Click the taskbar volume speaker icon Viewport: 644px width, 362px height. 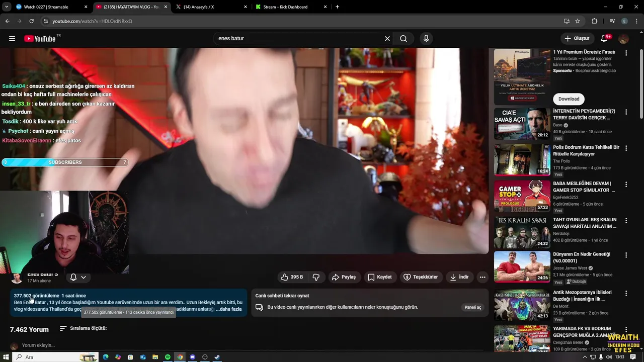pyautogui.click(x=609, y=357)
